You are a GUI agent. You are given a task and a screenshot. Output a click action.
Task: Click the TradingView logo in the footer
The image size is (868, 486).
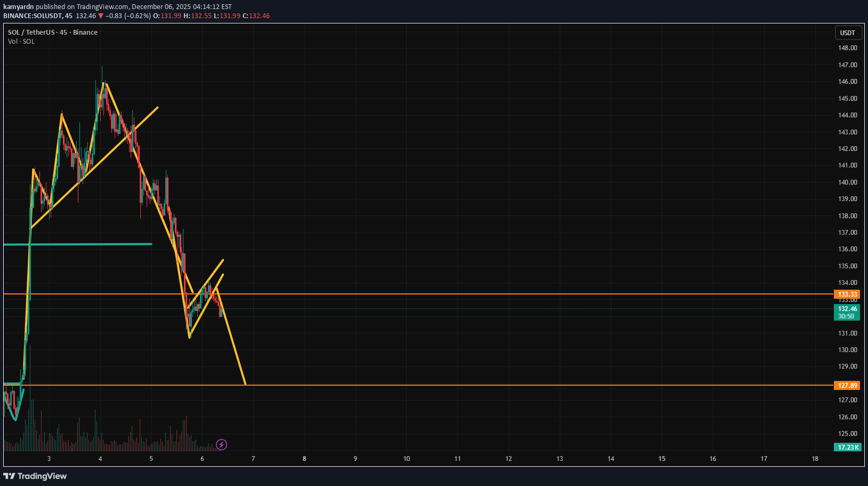pos(35,476)
